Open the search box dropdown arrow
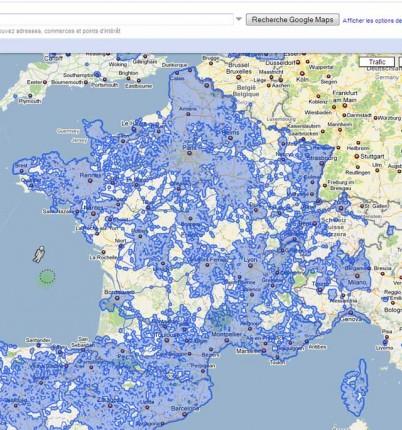The height and width of the screenshot is (430, 402). tap(239, 19)
